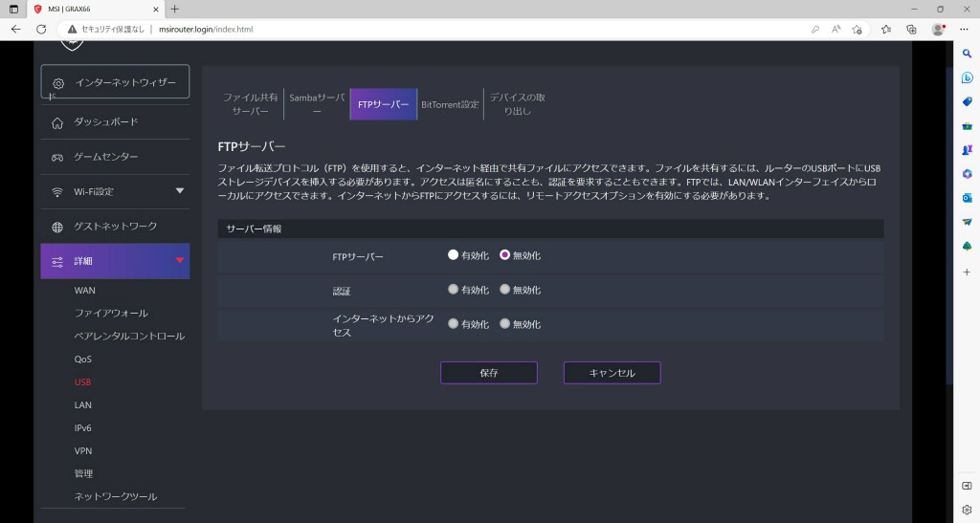This screenshot has height=523, width=980.
Task: Enable インターネットからアクセス radio
Action: pyautogui.click(x=453, y=324)
